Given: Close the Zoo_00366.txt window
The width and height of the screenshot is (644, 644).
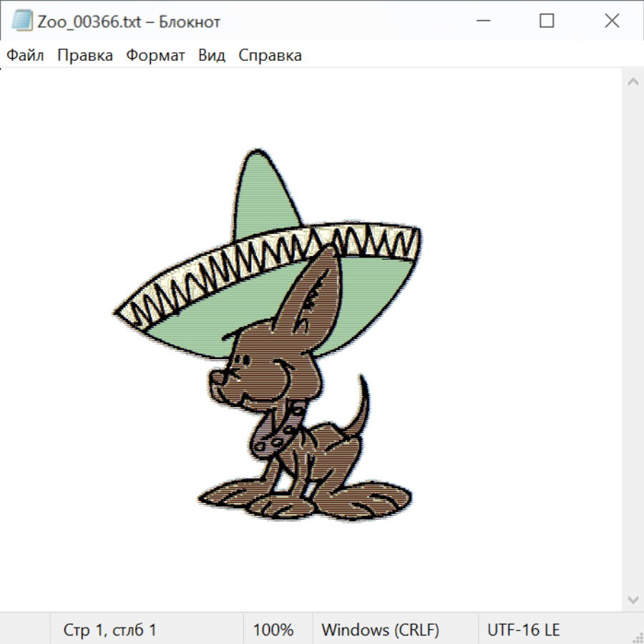Looking at the screenshot, I should (612, 21).
